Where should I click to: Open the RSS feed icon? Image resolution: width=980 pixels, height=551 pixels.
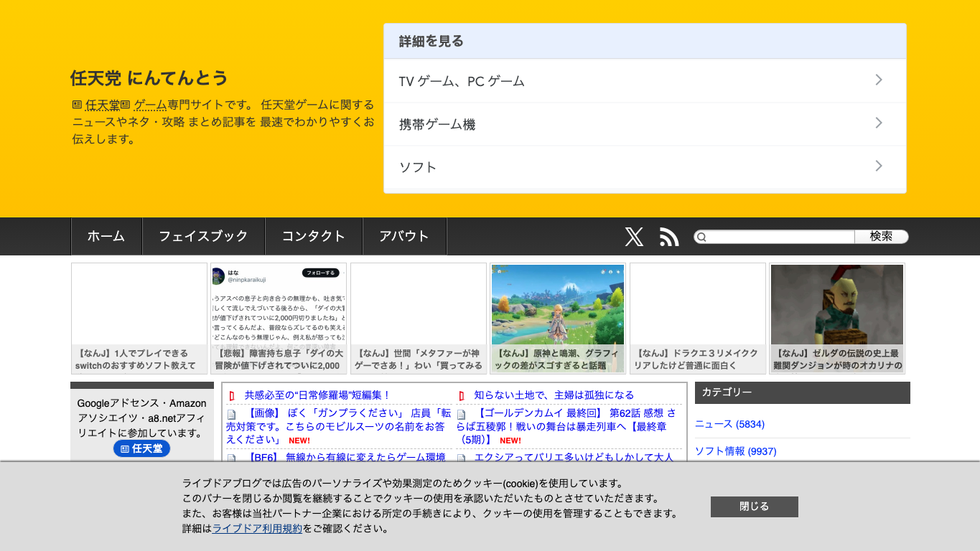(x=669, y=237)
